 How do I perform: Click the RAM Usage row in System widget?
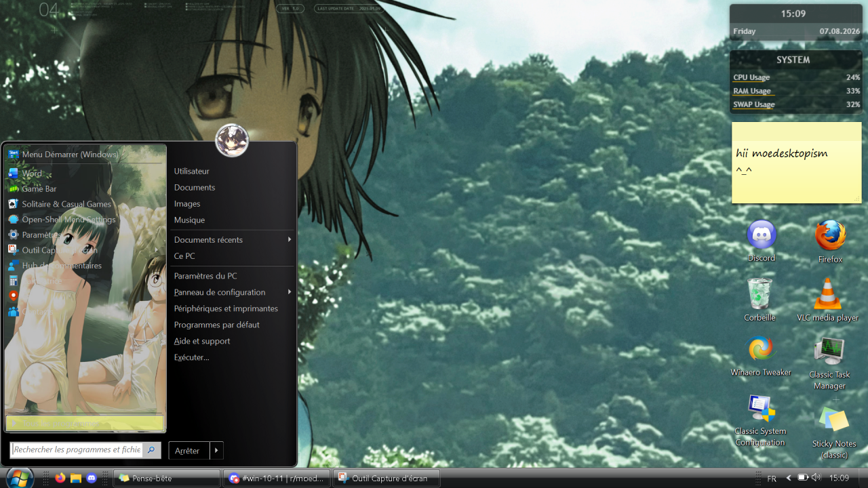pos(796,91)
